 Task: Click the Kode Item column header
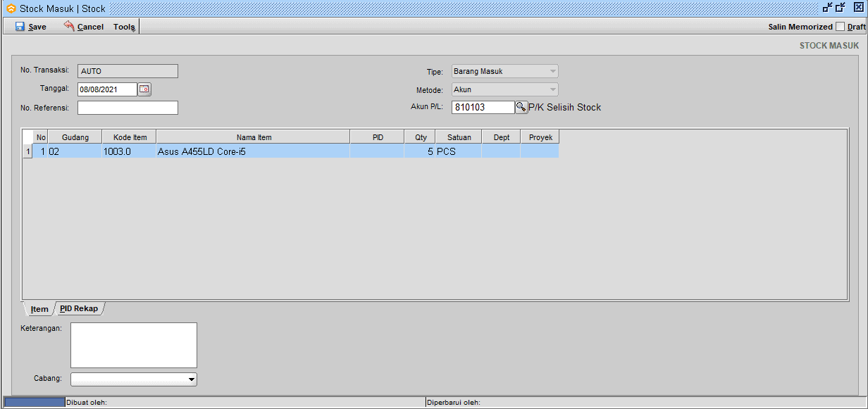130,137
